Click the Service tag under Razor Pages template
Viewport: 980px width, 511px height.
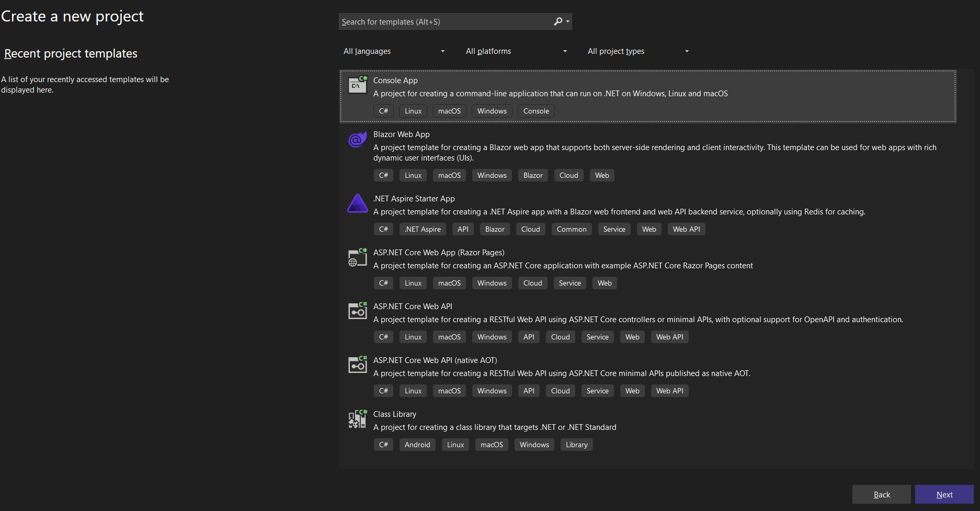(x=569, y=283)
